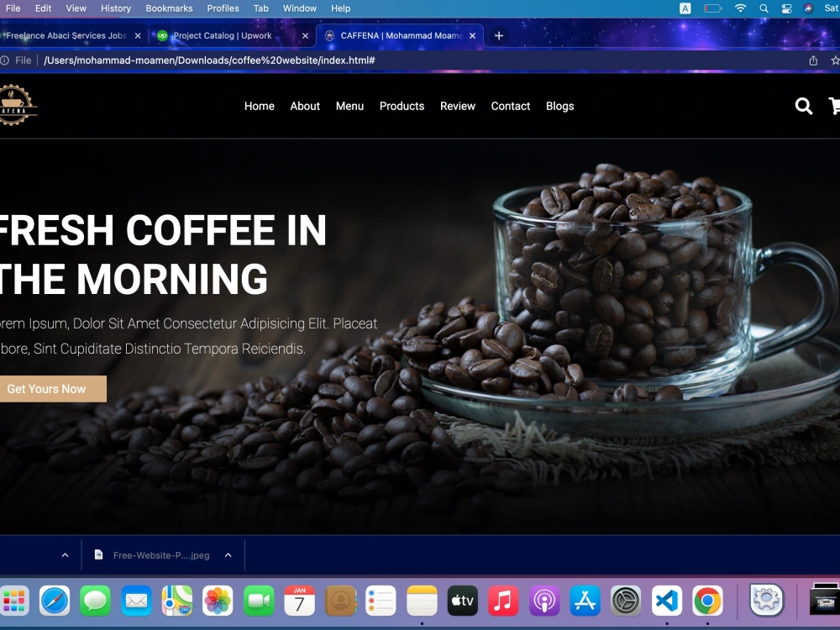Viewport: 840px width, 630px height.
Task: Expand options for the Free-Website-P....jpeg download
Action: 228,555
